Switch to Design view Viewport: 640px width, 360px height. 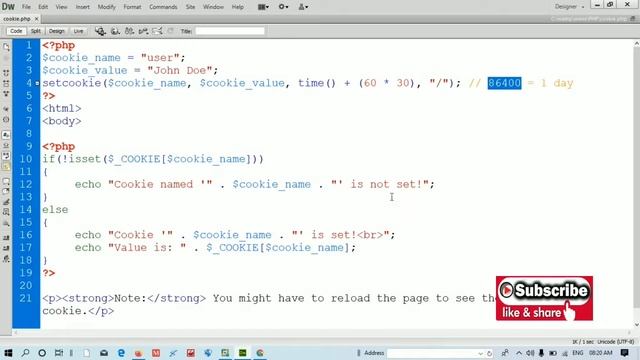point(57,31)
